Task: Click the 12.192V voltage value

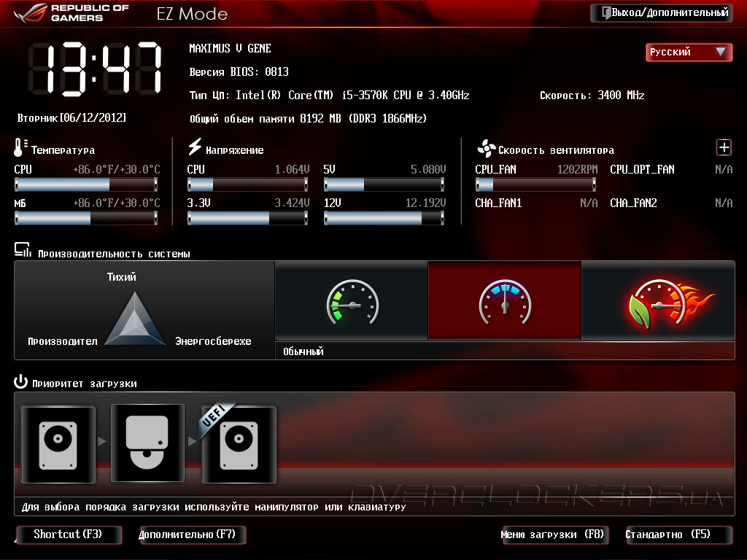Action: point(425,203)
